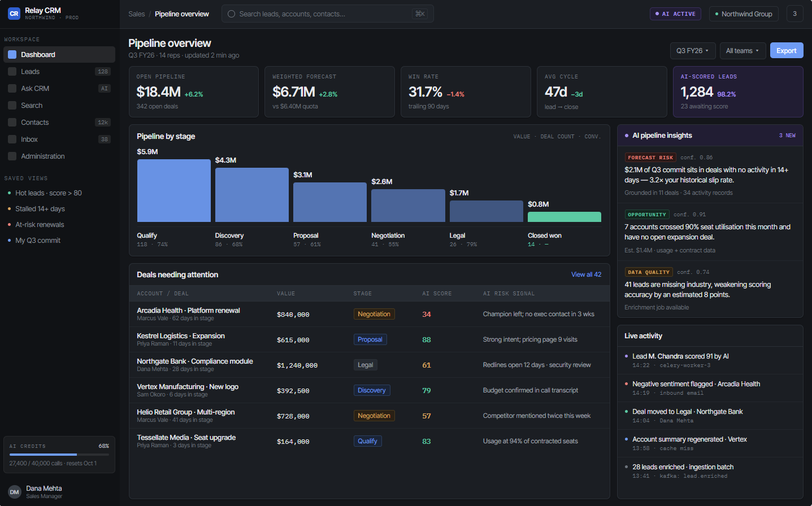The image size is (812, 506).
Task: Click AI score 34 for Arcadia Health
Action: pyautogui.click(x=427, y=315)
